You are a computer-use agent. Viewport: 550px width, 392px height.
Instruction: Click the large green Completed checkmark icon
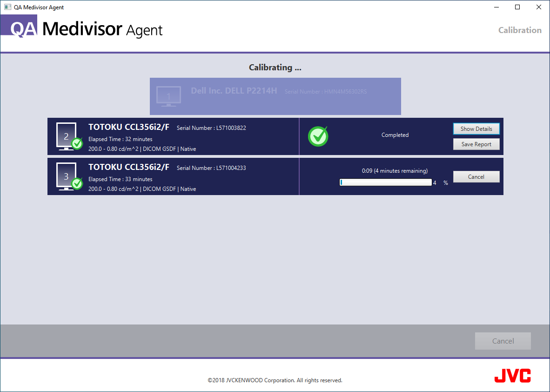tap(318, 136)
